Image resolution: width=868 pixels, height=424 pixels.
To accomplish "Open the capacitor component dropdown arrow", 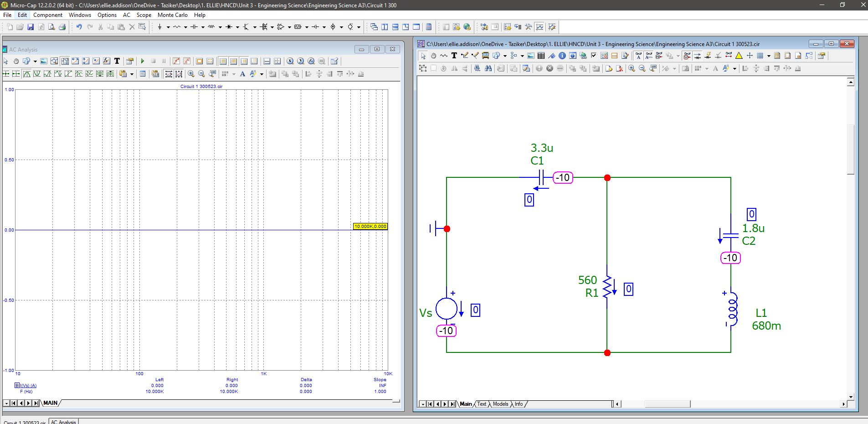I will tap(203, 27).
